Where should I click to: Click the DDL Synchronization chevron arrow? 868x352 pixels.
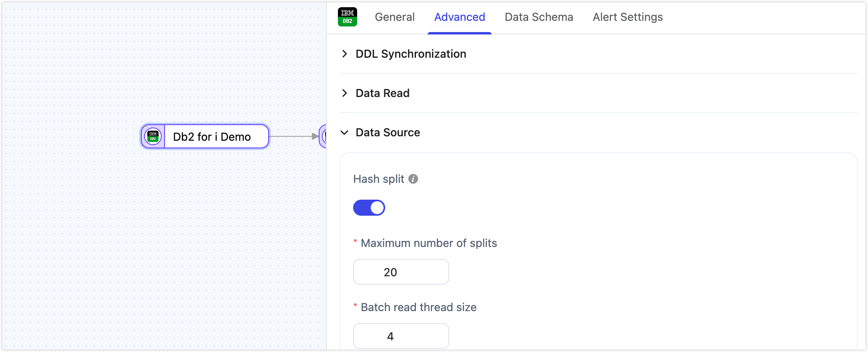click(x=345, y=54)
